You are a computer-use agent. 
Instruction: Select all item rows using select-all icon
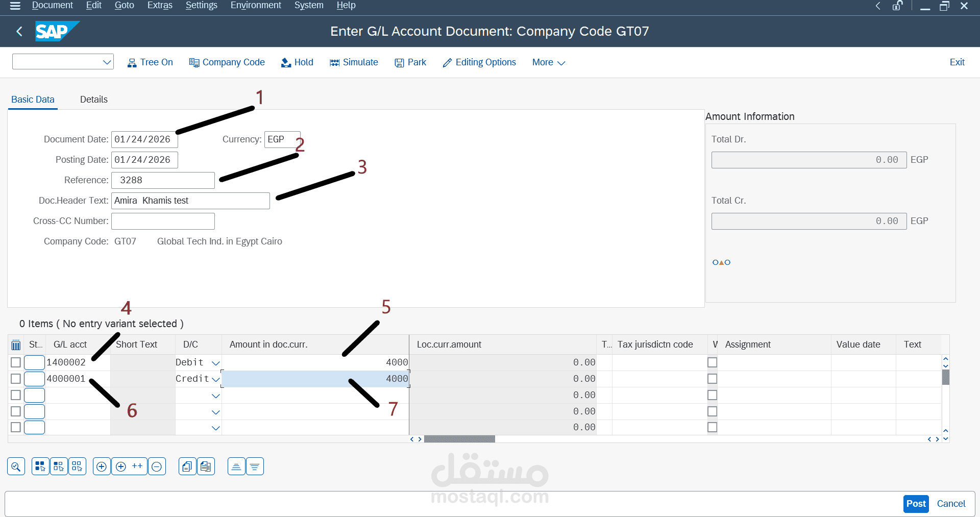click(40, 466)
